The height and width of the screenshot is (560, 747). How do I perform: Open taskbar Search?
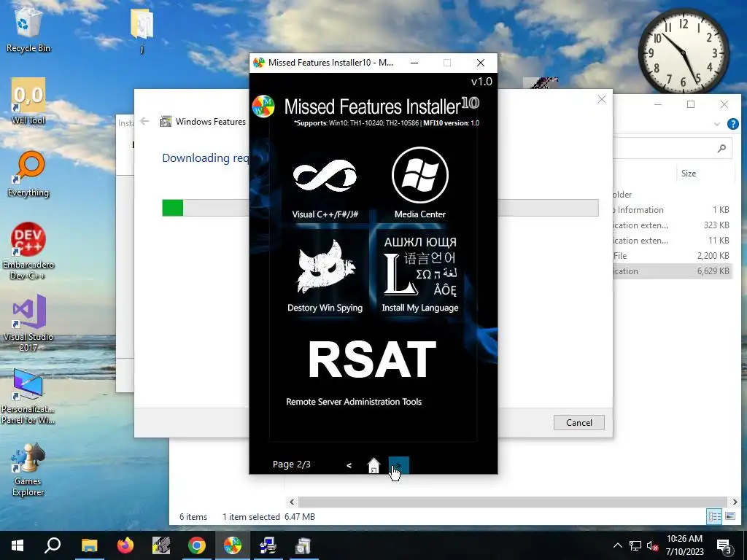tap(53, 545)
